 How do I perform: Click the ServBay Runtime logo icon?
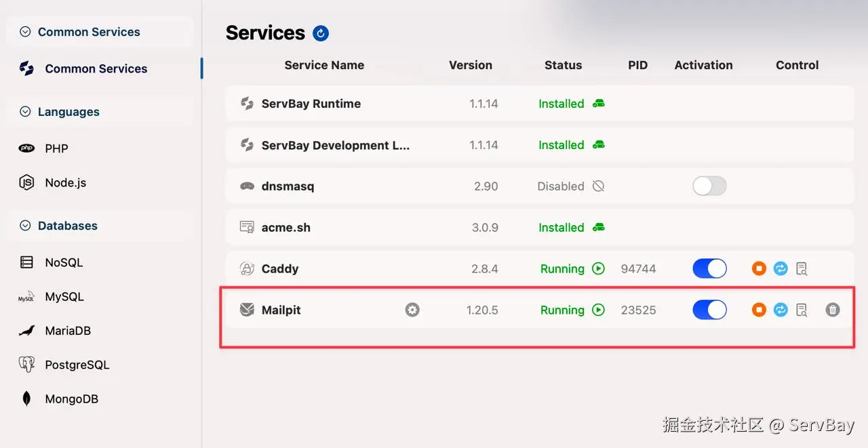[x=248, y=104]
